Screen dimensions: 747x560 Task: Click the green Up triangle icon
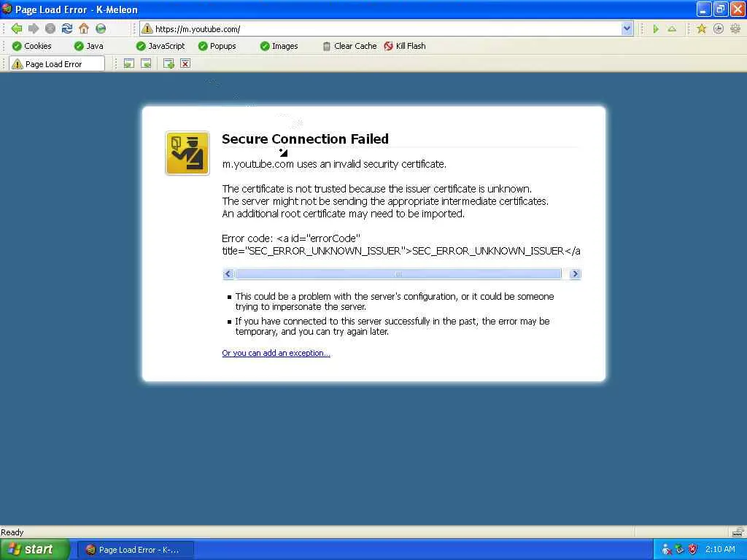pyautogui.click(x=672, y=29)
